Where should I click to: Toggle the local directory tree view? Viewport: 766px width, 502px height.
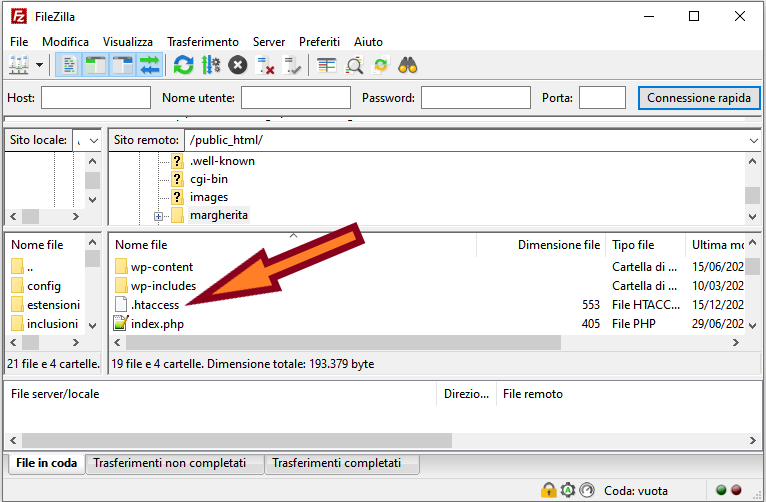click(96, 65)
